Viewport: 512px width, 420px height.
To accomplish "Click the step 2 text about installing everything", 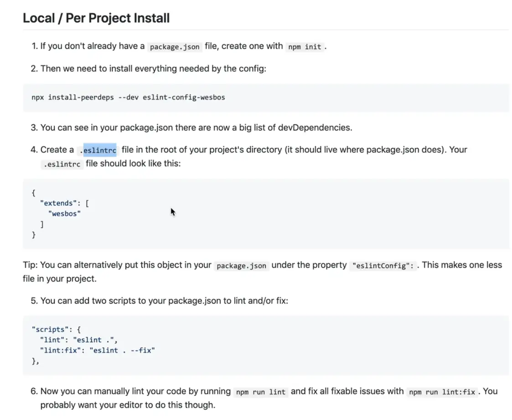I will [153, 69].
